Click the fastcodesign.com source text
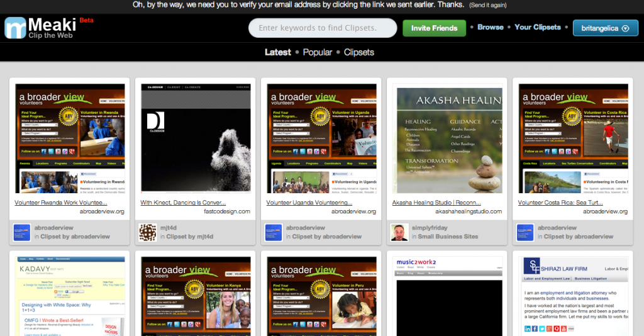The width and height of the screenshot is (644, 336). (x=226, y=211)
